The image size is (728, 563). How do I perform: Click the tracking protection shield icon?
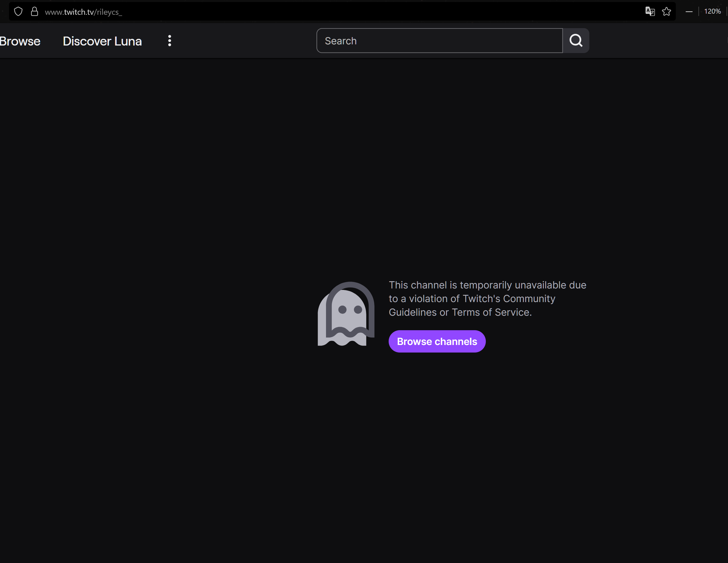18,12
